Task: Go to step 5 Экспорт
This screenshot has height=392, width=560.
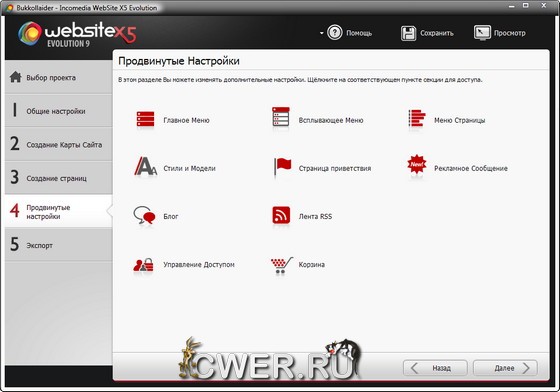Action: pyautogui.click(x=59, y=245)
